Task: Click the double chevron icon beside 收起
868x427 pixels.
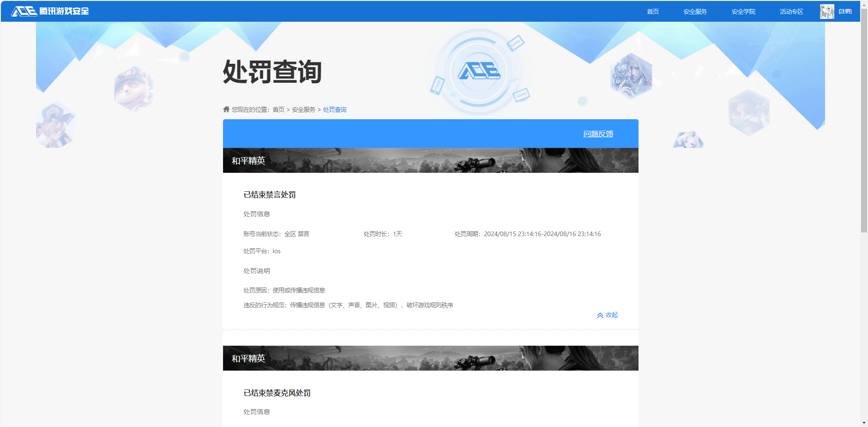Action: coord(600,315)
